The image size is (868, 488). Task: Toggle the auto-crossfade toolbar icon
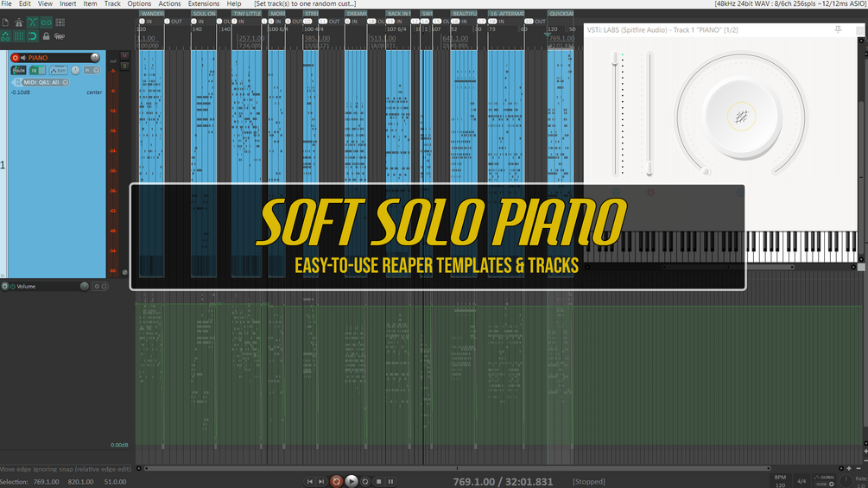(x=33, y=22)
